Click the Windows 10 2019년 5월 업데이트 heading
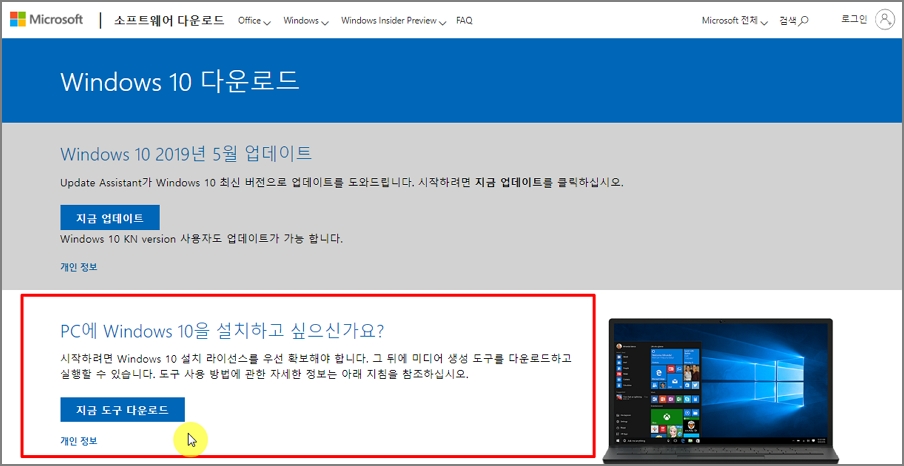Viewport: 904px width, 466px height. [x=186, y=154]
